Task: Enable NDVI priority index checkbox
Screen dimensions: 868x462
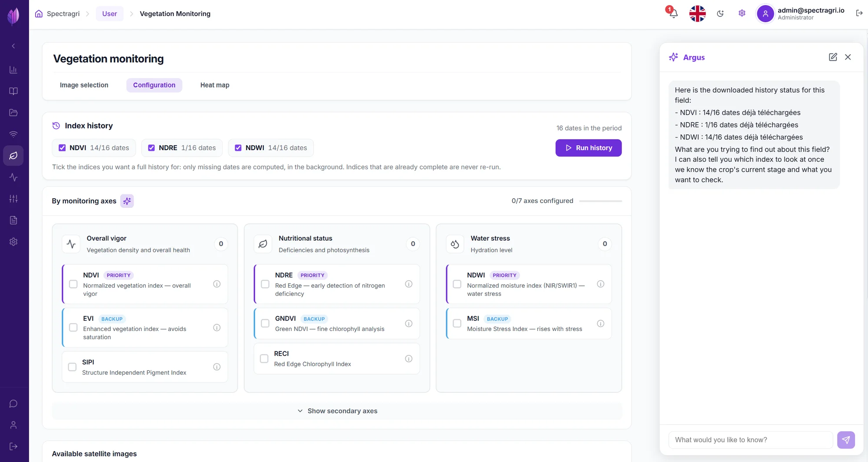Action: (x=73, y=284)
